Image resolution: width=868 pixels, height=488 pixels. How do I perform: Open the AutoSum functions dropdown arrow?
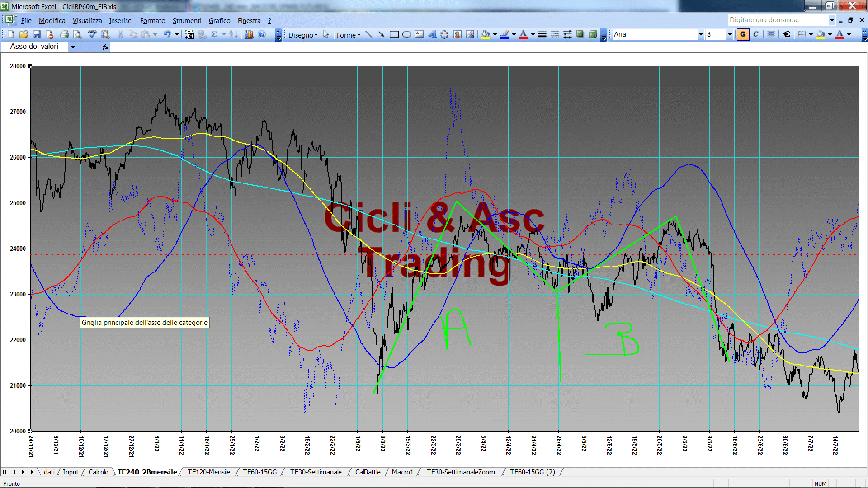[224, 34]
